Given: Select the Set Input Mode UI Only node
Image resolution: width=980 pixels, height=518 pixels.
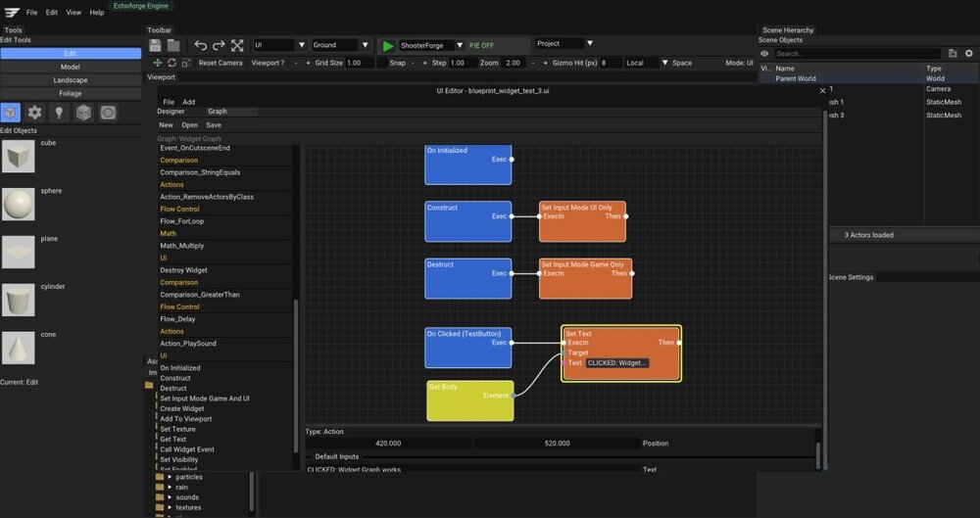Looking at the screenshot, I should 582,221.
